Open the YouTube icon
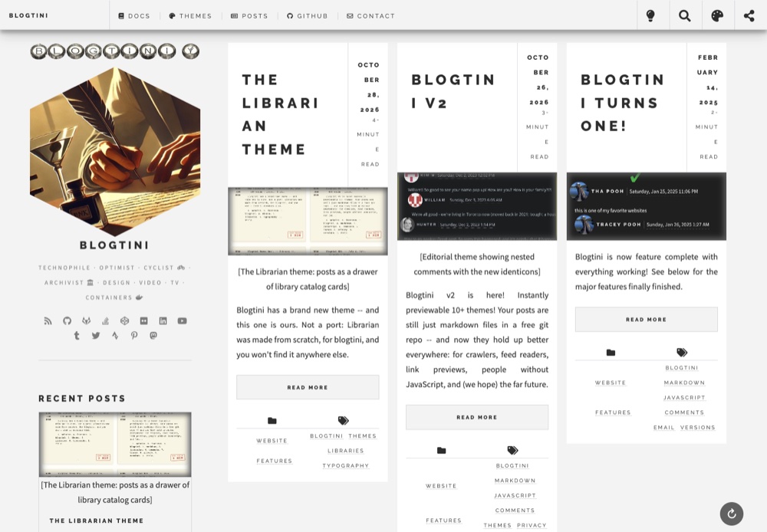Screen dimensions: 767x532 [182, 320]
